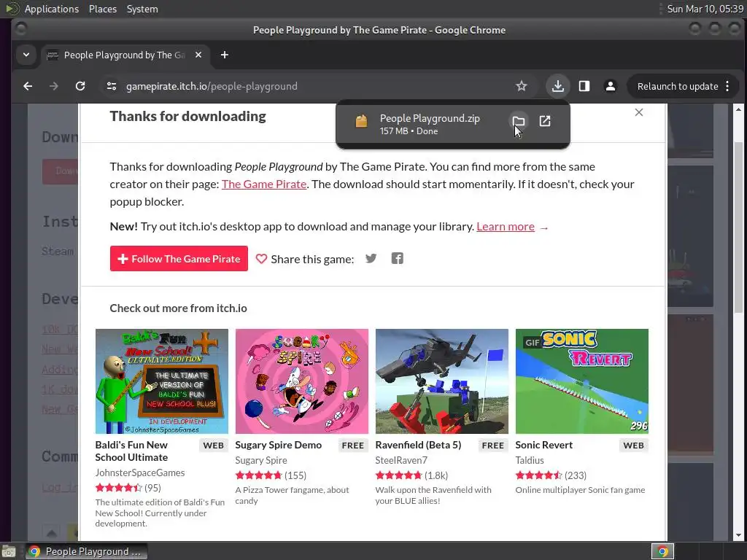
Task: Click Baldi's Fun New School Ultimate title
Action: tap(131, 451)
